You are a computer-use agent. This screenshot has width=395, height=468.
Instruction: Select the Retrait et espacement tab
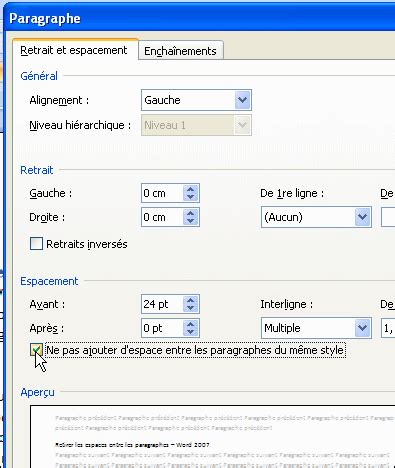74,50
